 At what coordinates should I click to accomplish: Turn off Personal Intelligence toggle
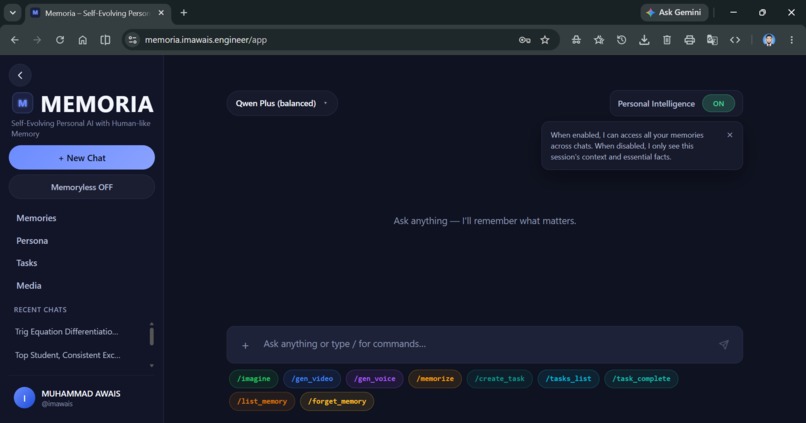tap(718, 103)
